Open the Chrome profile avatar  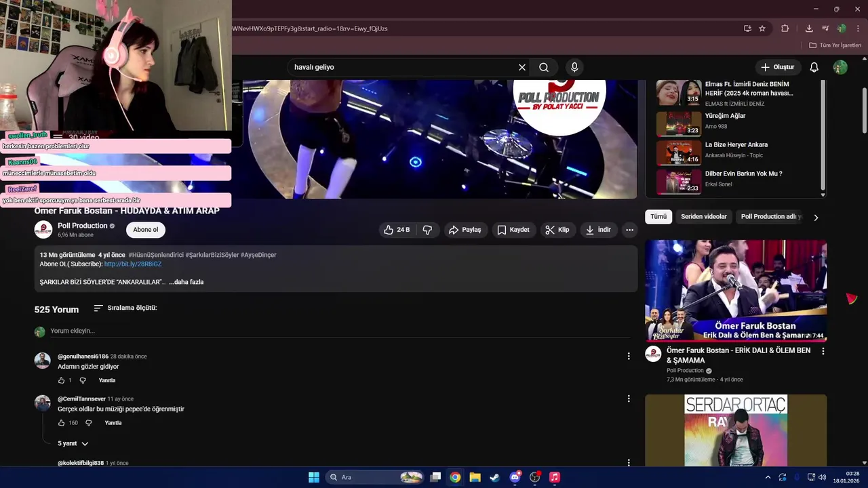[842, 28]
